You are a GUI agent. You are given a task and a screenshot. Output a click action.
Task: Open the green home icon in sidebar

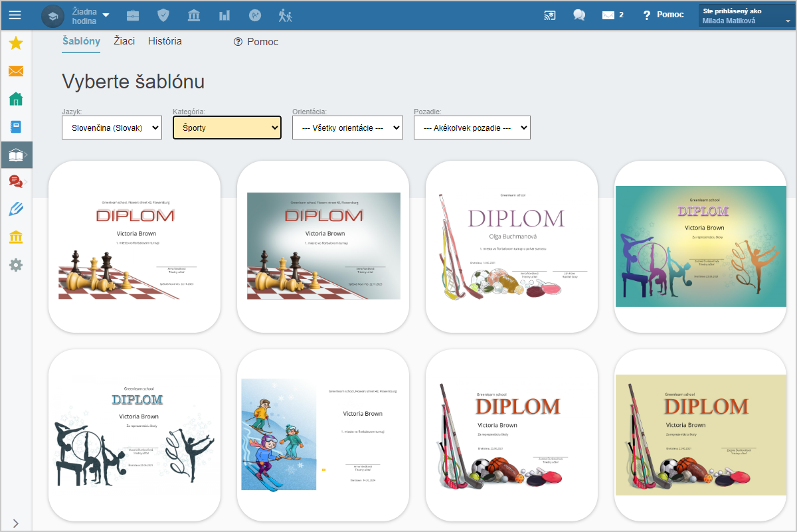(x=16, y=99)
